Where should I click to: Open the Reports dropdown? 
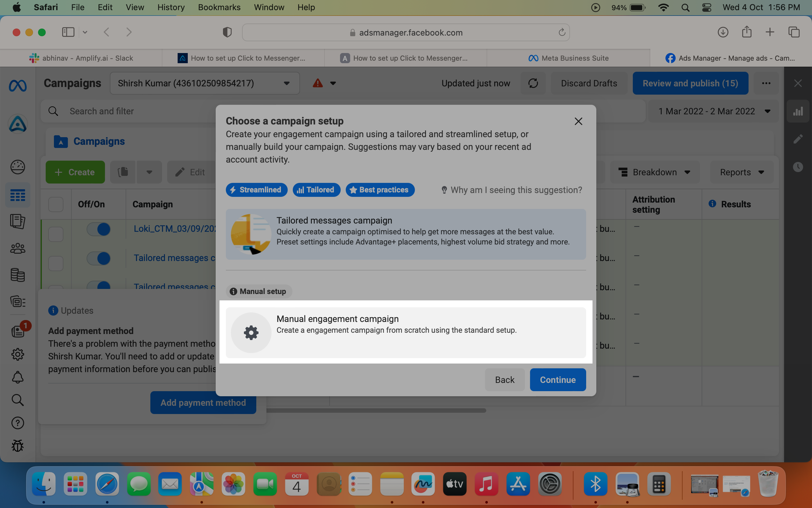click(x=742, y=172)
